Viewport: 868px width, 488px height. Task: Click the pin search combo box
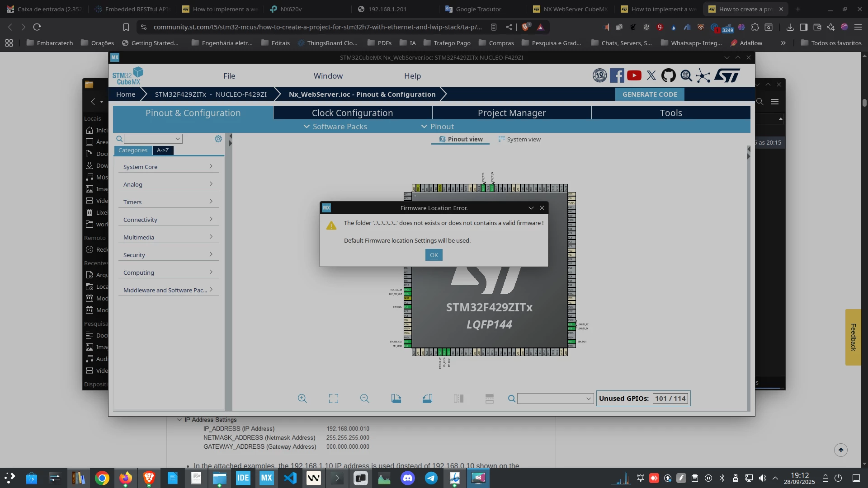tap(555, 398)
